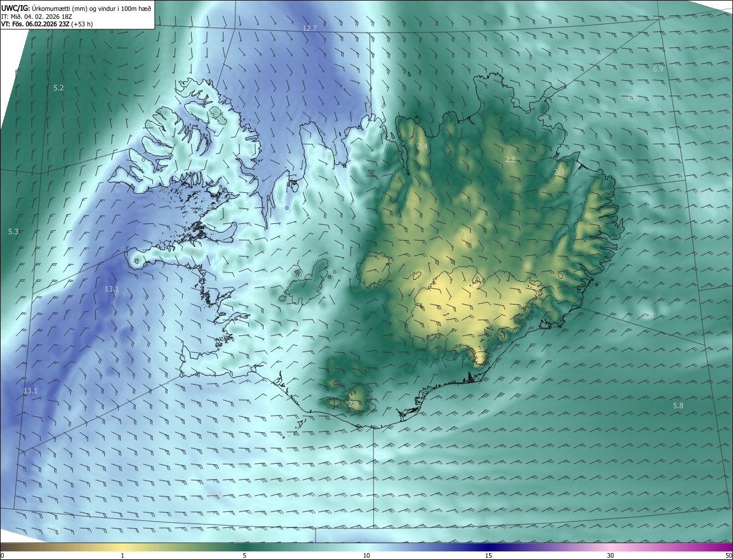This screenshot has height=560, width=733.
Task: Click the colorbar tick label 10
Action: pos(366,555)
